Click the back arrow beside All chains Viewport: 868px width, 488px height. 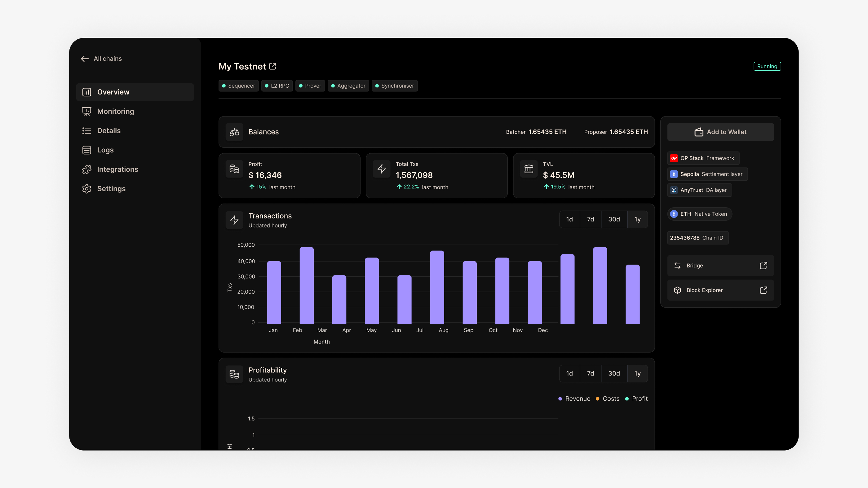(85, 59)
